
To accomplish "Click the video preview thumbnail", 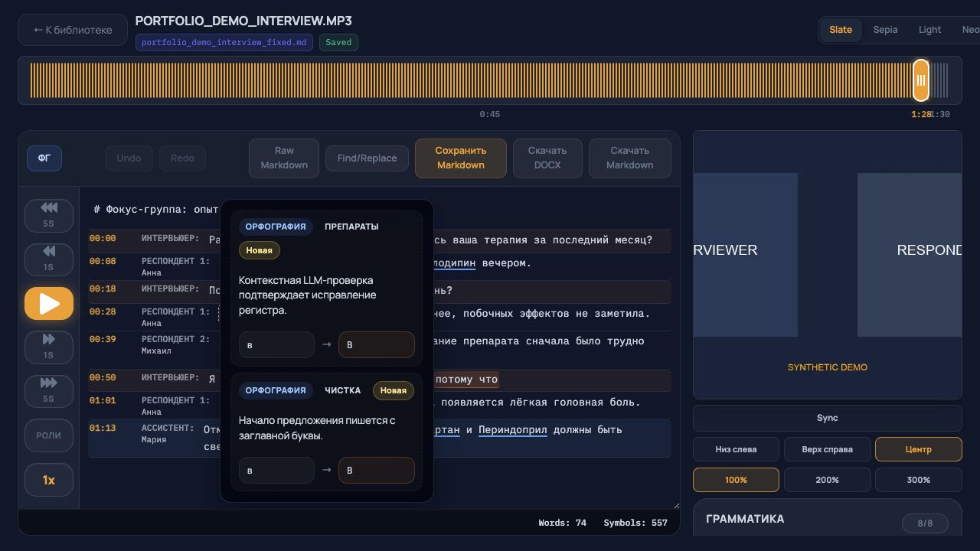I will pyautogui.click(x=828, y=265).
